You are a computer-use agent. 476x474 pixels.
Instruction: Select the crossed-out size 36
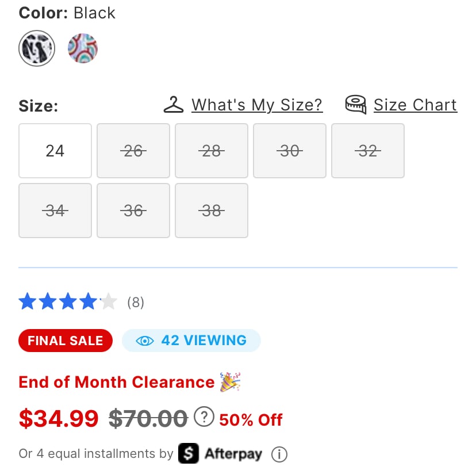[x=133, y=211]
